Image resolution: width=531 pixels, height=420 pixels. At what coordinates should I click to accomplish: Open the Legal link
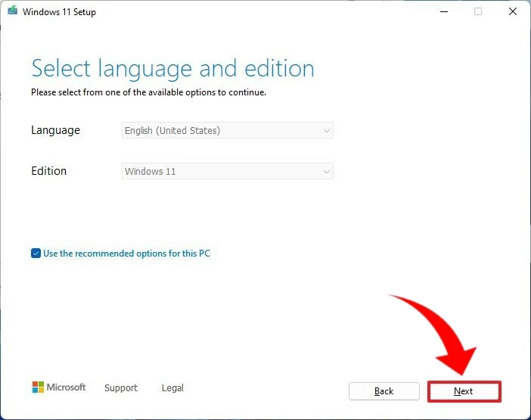pos(172,387)
